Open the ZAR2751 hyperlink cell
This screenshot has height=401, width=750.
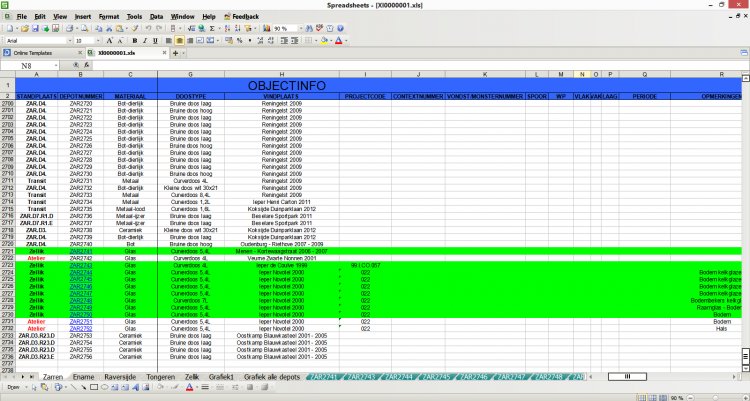(x=80, y=322)
